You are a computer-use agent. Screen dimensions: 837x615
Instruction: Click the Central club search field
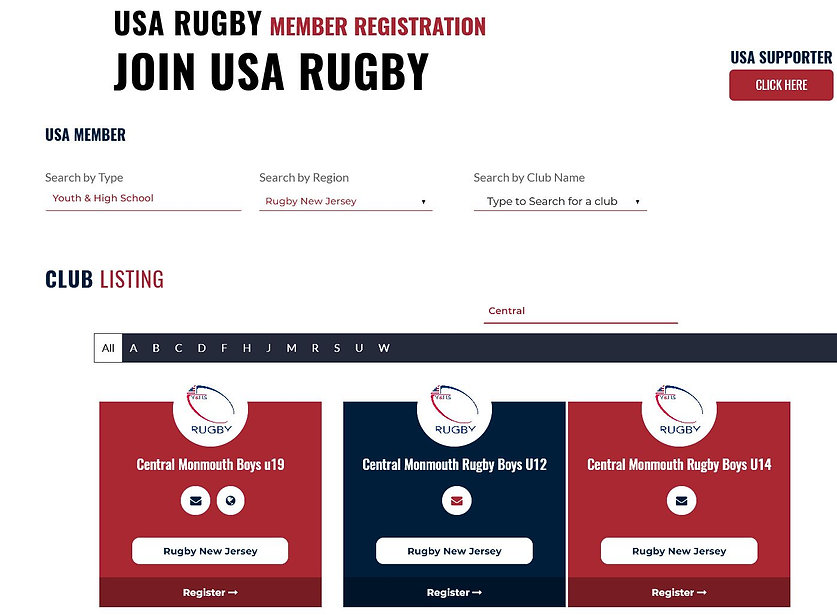(x=580, y=310)
